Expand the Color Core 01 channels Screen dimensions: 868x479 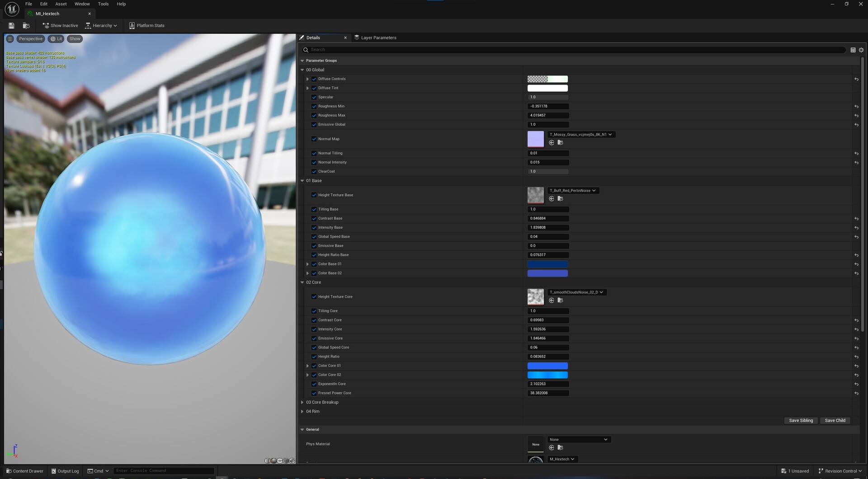(x=308, y=366)
